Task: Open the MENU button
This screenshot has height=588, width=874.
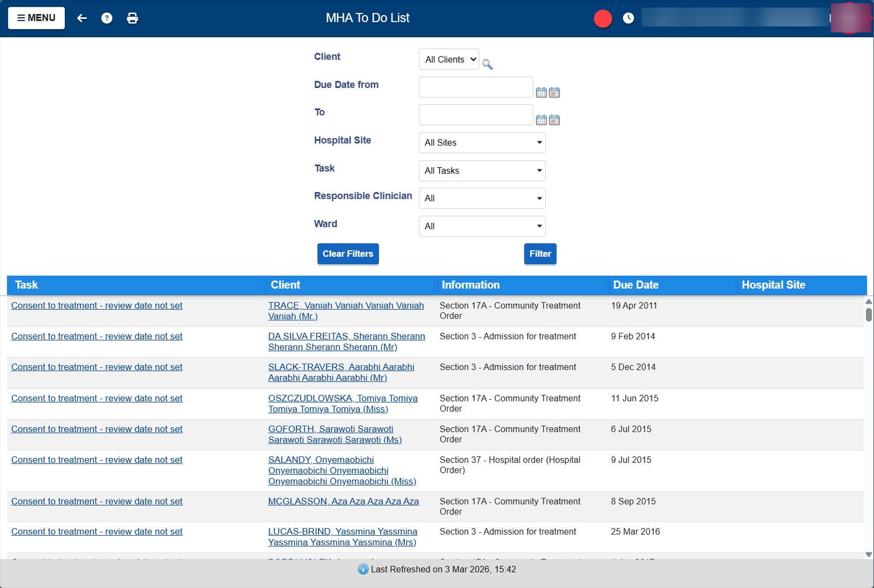Action: click(36, 18)
